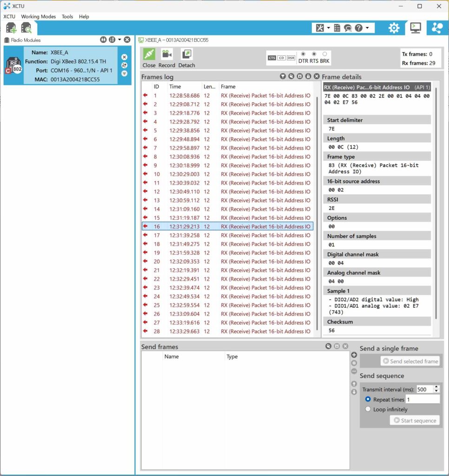Remove all modules in Radio Modules header
The width and height of the screenshot is (449, 476).
(x=127, y=40)
